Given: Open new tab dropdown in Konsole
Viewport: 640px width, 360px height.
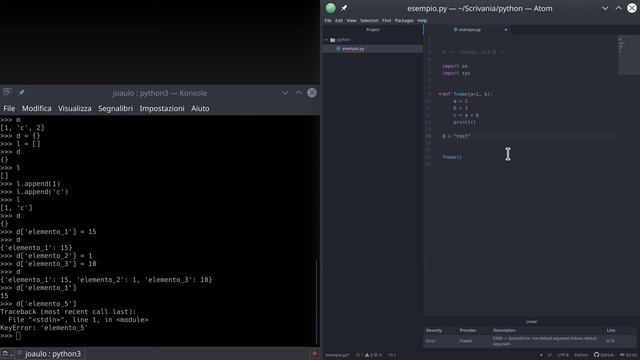Looking at the screenshot, I should [x=7, y=354].
